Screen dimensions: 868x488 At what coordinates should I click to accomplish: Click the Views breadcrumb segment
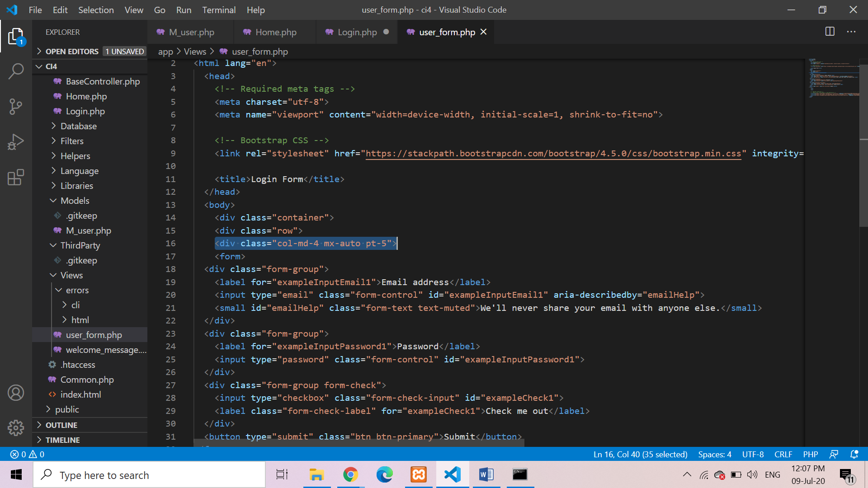coord(195,52)
